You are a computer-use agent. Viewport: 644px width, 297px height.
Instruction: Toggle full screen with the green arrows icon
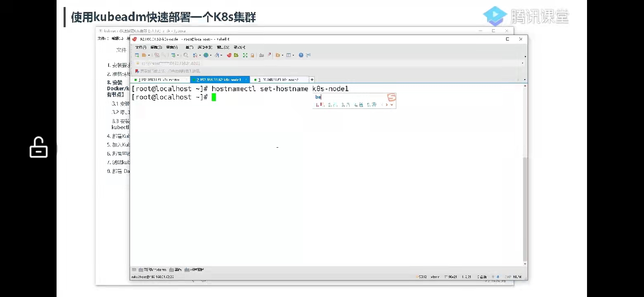click(245, 55)
